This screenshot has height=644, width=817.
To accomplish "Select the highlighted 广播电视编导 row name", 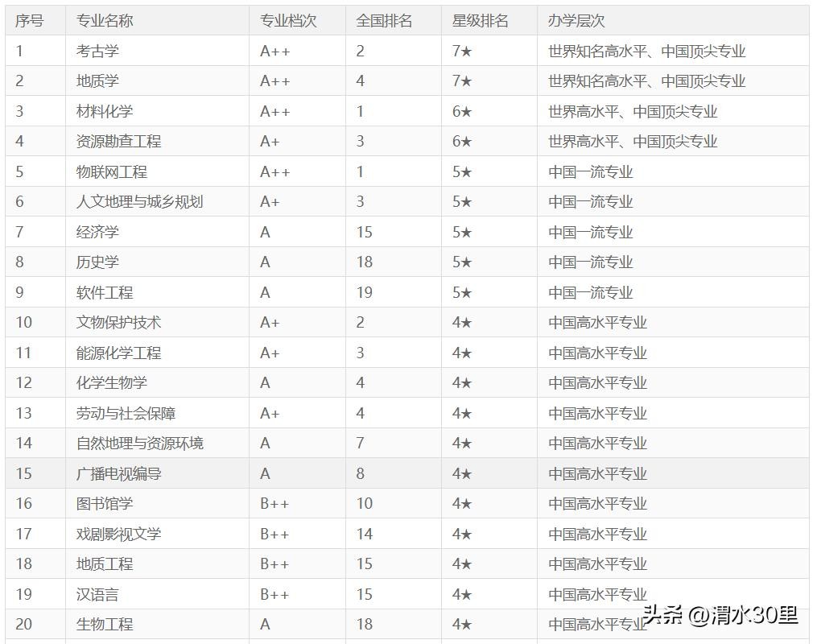I will [x=118, y=474].
